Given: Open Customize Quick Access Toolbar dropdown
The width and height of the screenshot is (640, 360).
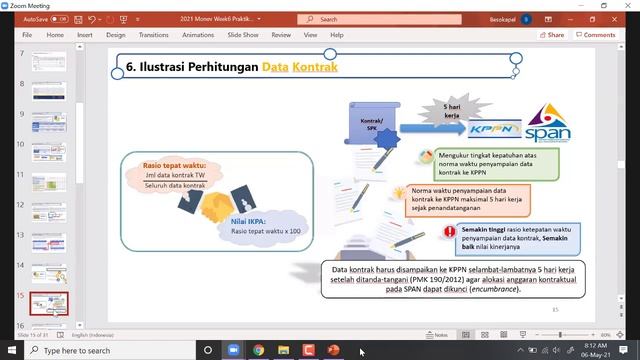Looking at the screenshot, I should pos(138,19).
